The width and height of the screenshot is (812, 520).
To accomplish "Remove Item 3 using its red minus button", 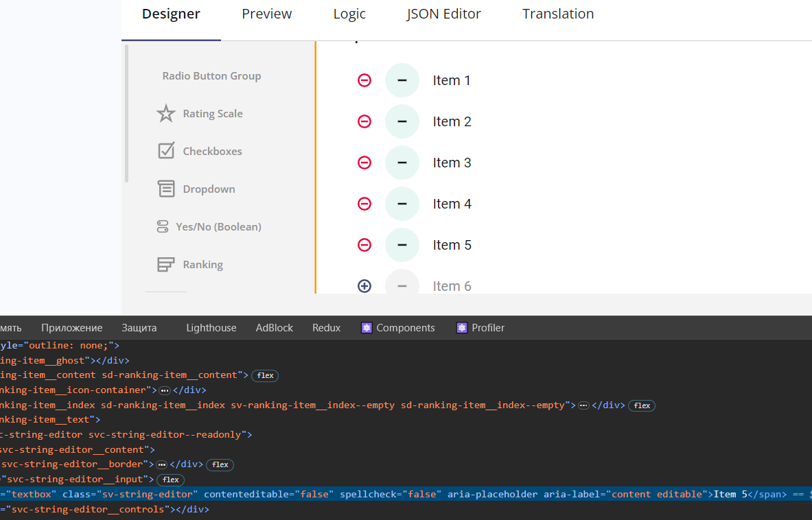I will click(x=364, y=163).
